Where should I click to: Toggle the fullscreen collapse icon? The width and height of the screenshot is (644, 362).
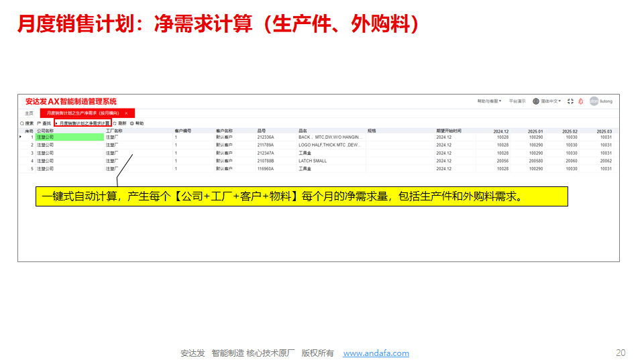(x=570, y=101)
